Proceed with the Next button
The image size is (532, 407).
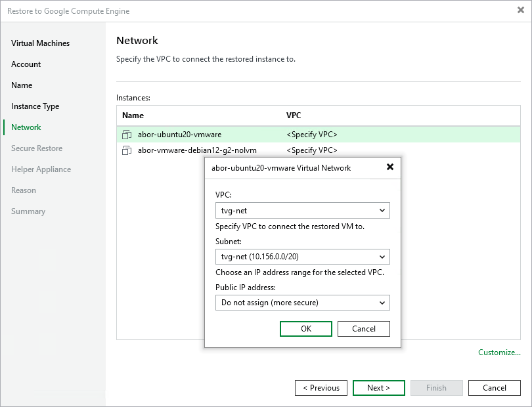pyautogui.click(x=379, y=388)
